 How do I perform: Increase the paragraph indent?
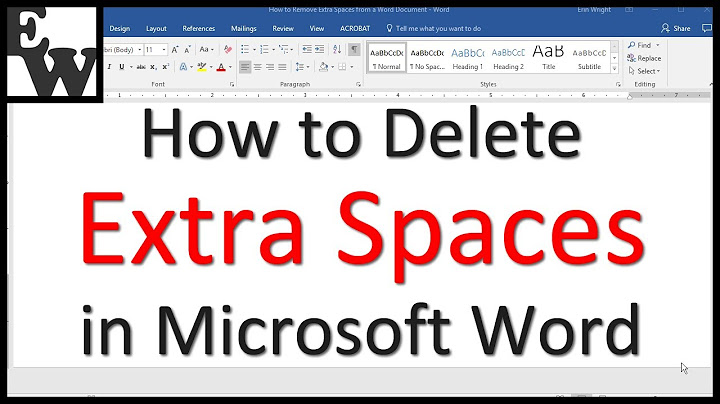coord(320,50)
